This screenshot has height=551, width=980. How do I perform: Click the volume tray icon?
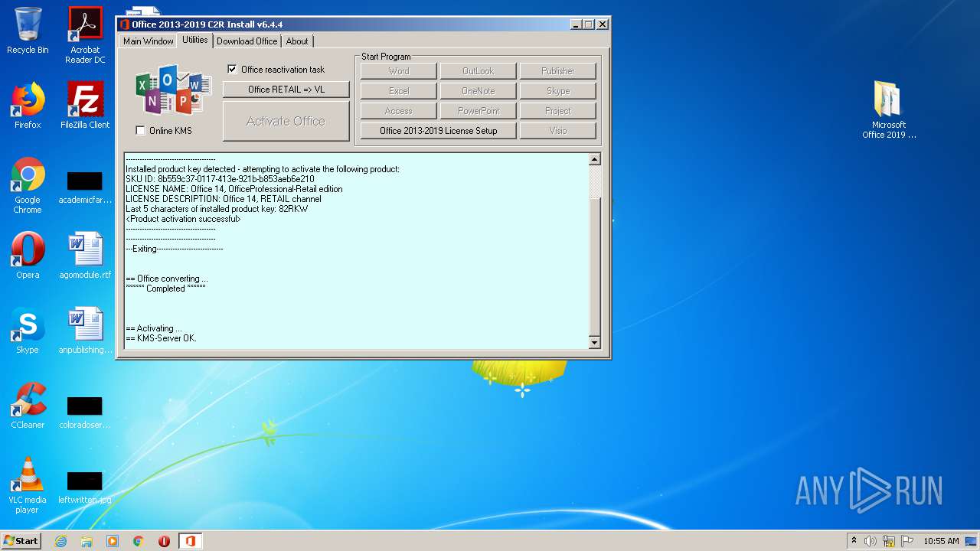871,541
